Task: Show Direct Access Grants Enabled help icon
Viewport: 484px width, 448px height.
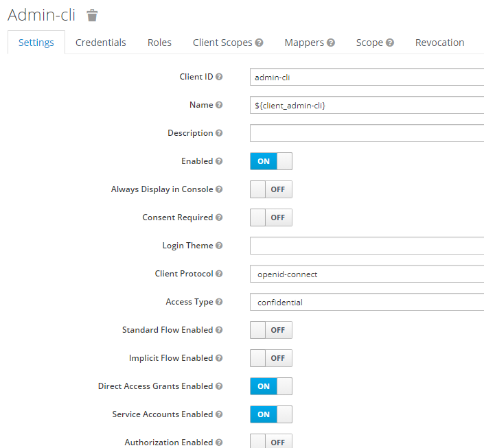Action: (219, 386)
